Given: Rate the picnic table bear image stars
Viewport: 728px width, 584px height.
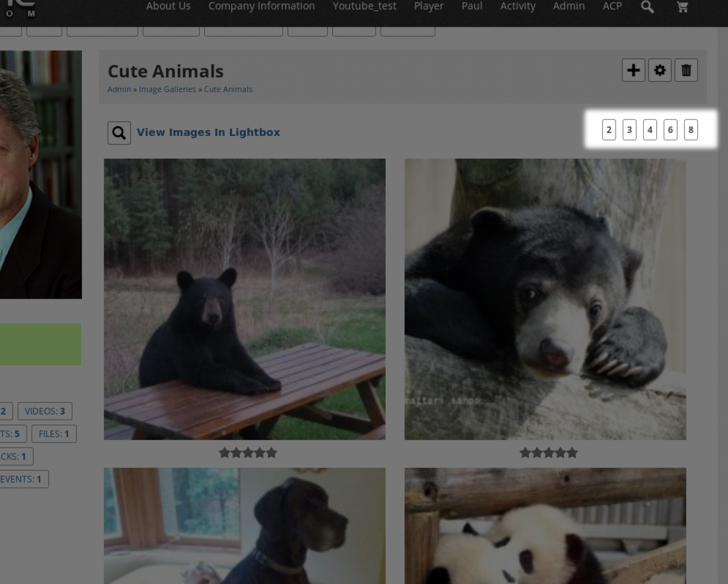Looking at the screenshot, I should point(248,453).
